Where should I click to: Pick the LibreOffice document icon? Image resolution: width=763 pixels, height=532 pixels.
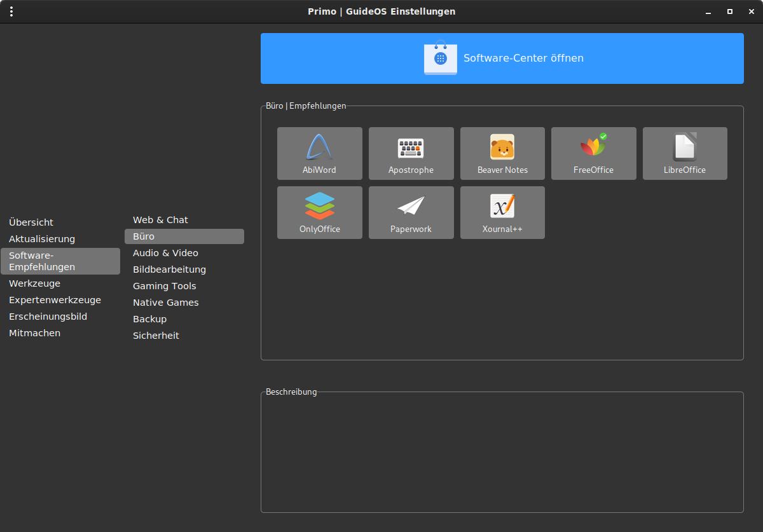coord(685,147)
